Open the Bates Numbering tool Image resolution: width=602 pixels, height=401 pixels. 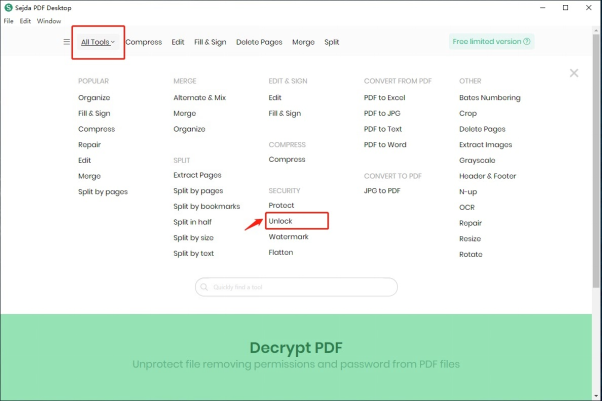(490, 98)
